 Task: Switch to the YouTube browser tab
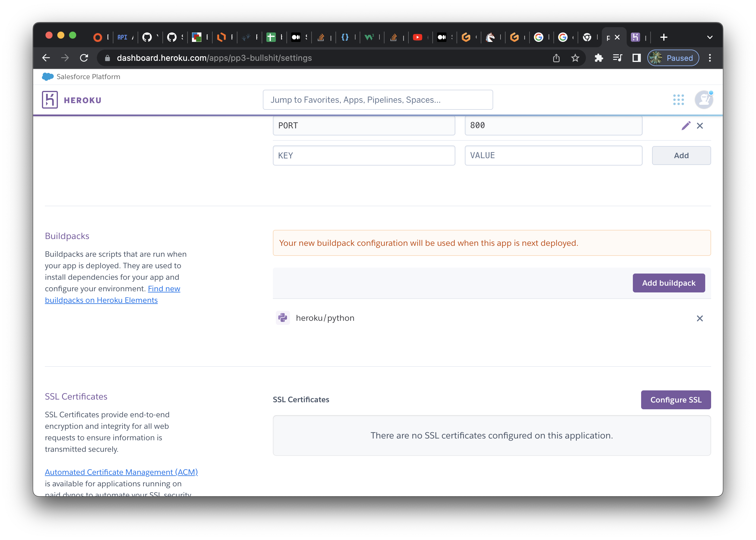pyautogui.click(x=418, y=37)
